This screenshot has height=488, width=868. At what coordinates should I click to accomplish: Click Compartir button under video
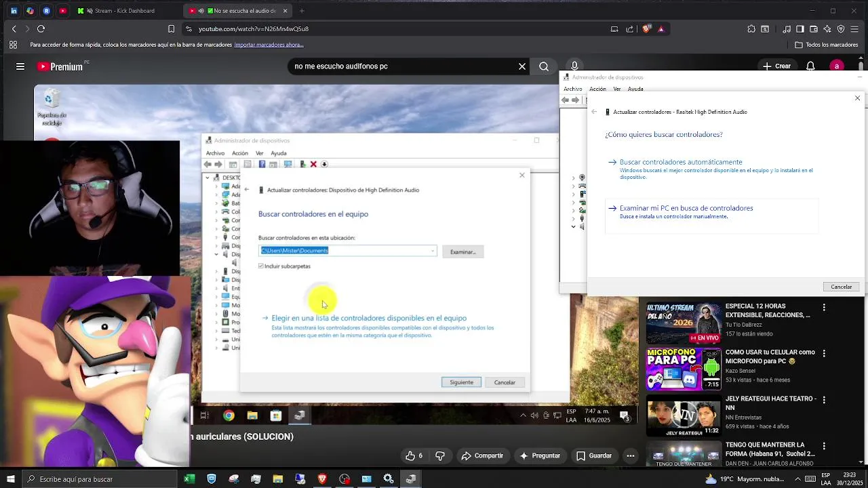pos(482,455)
